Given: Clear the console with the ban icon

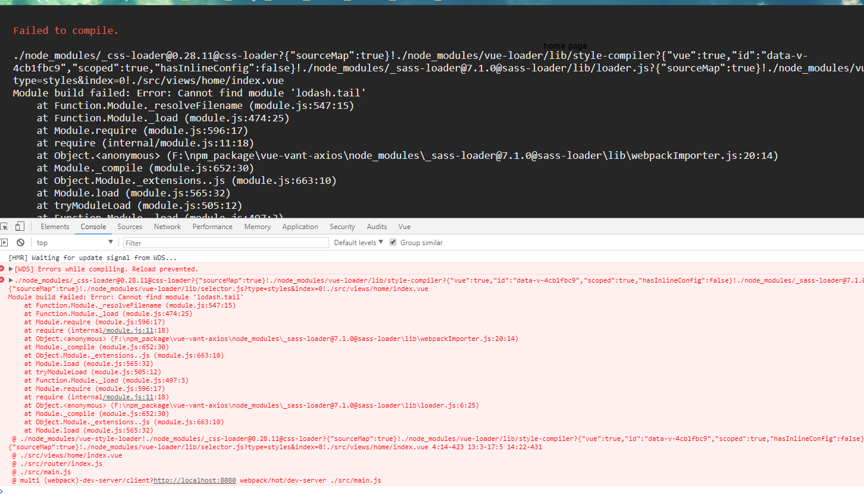Looking at the screenshot, I should (x=21, y=243).
